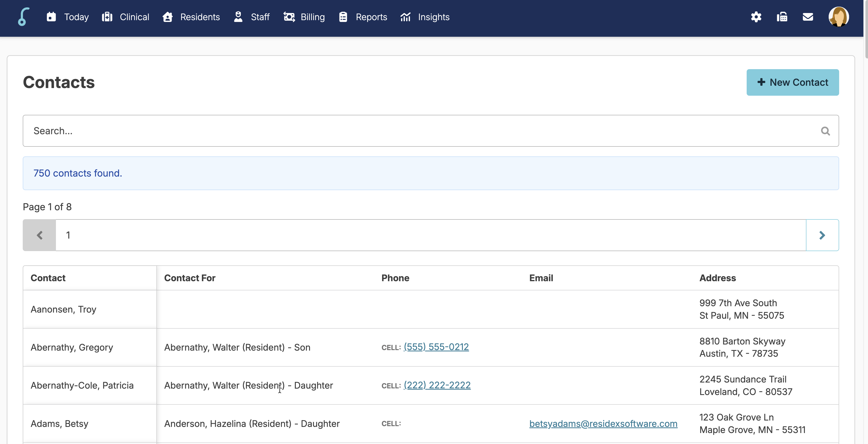
Task: Click the Clinical medical kit icon
Action: [107, 17]
